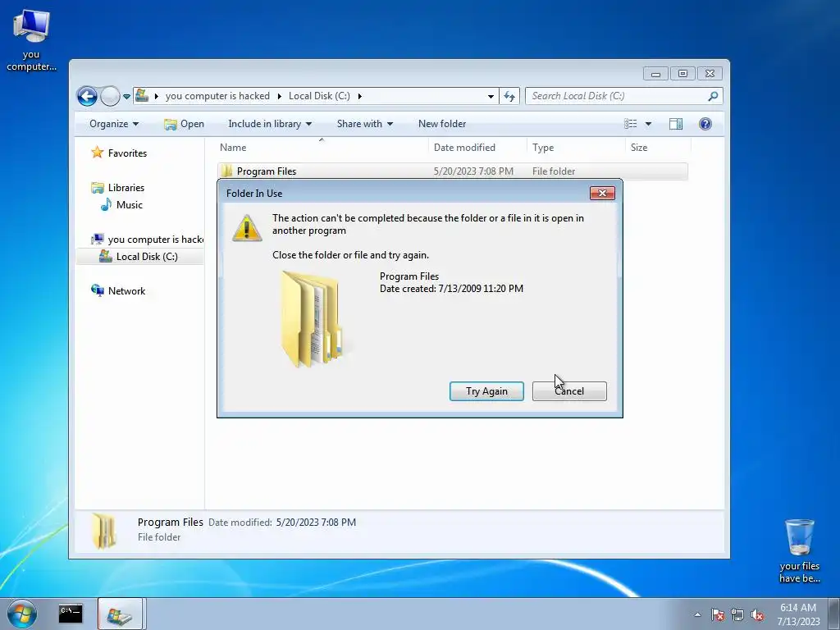Viewport: 840px width, 630px height.
Task: Select the Local Disk (C:) breadcrumb
Action: [x=319, y=96]
